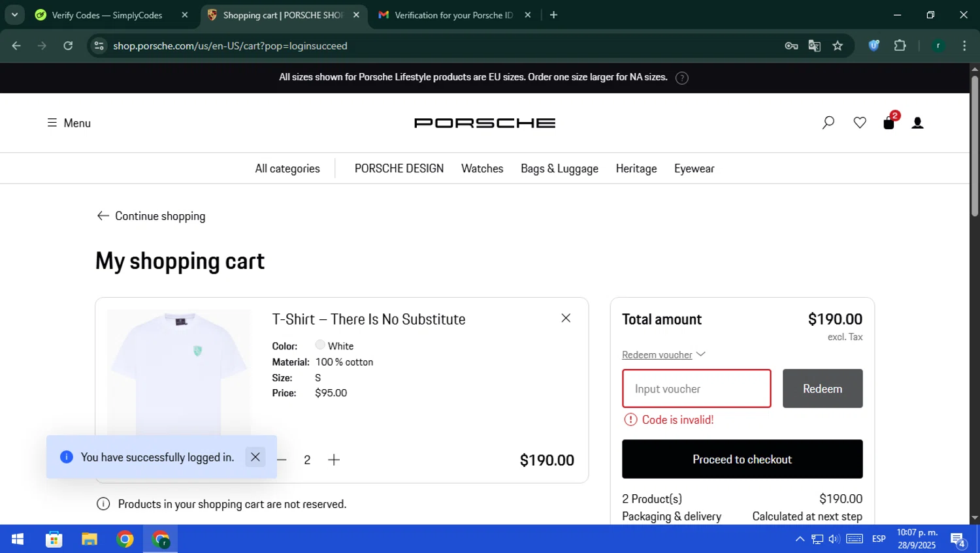Open File Explorer from taskbar

point(90,539)
